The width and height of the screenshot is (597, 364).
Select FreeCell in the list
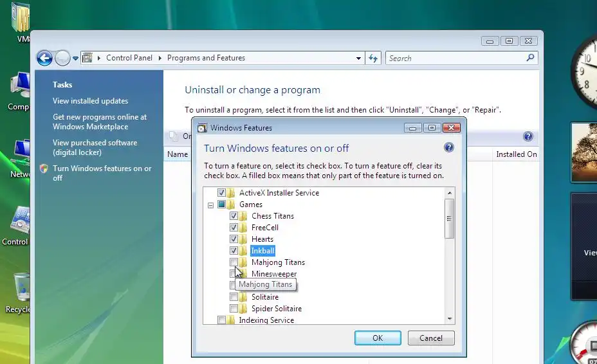tap(264, 227)
